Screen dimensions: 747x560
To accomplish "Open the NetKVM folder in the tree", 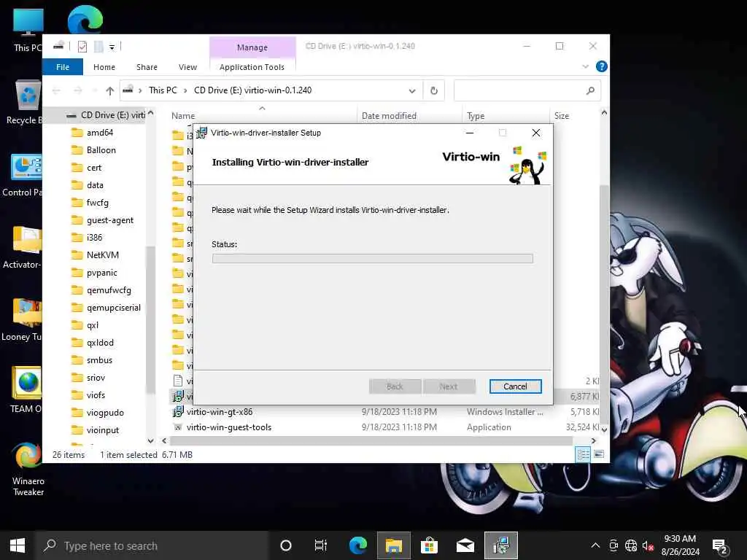I will (102, 255).
